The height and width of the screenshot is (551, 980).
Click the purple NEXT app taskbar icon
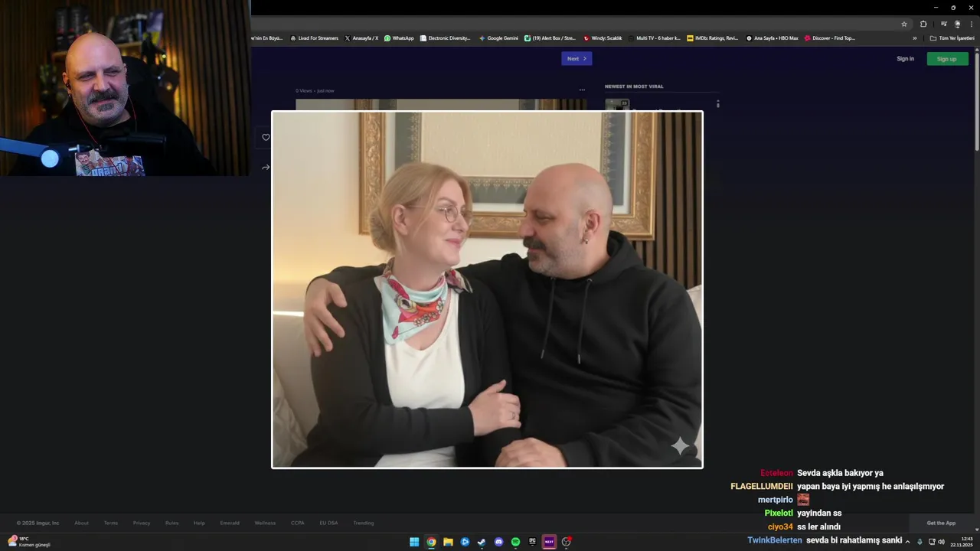(549, 542)
